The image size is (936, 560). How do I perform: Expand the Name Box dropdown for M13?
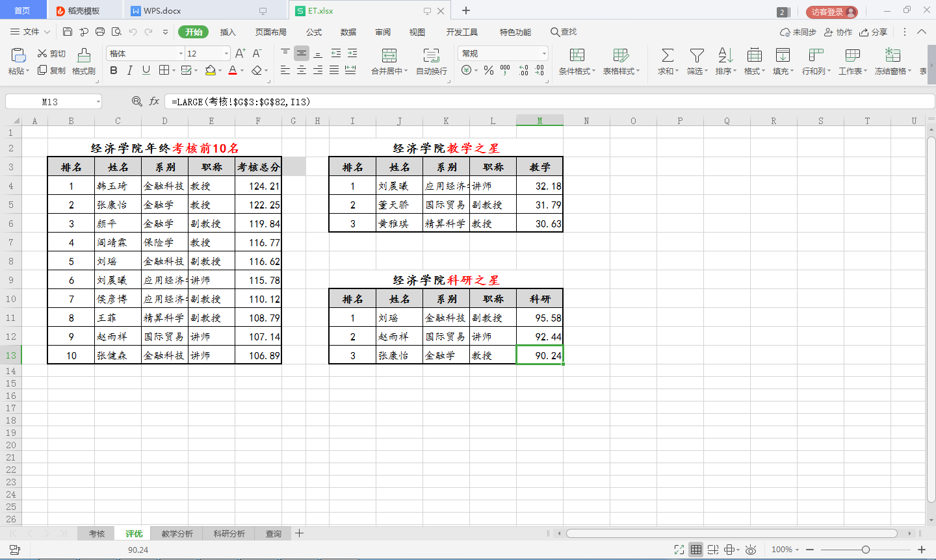(x=98, y=101)
